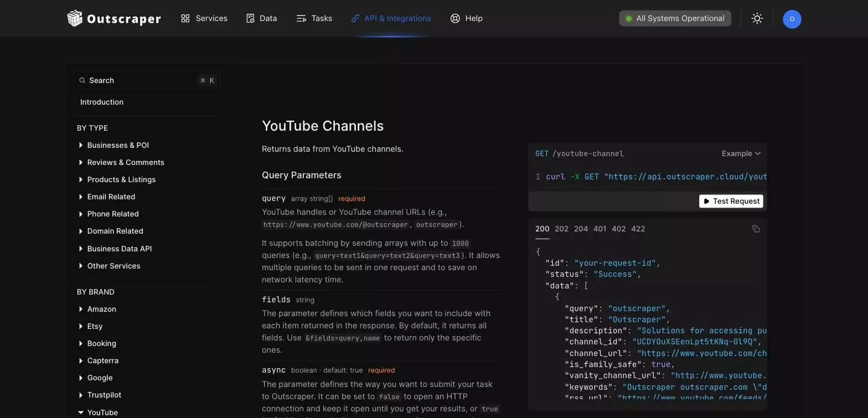Open the Help menu
This screenshot has height=418, width=868.
click(x=466, y=18)
